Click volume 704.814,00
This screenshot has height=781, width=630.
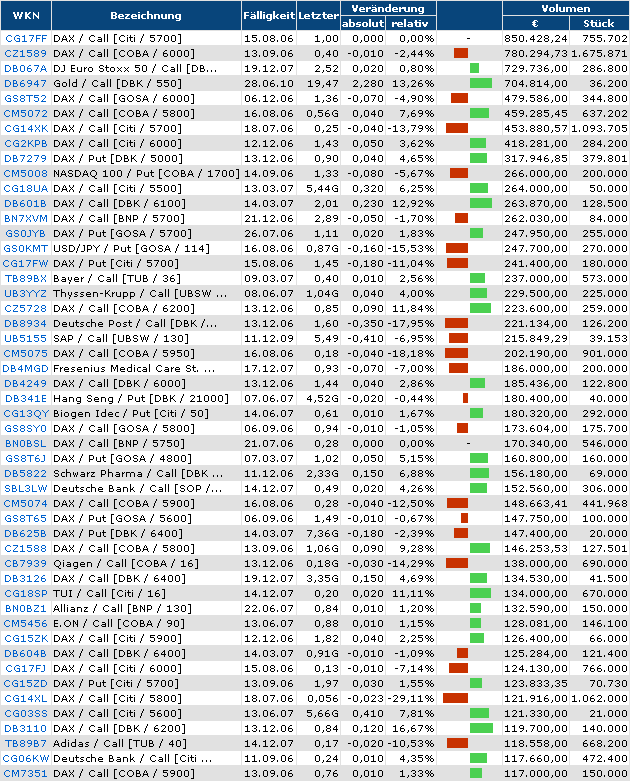(x=536, y=83)
